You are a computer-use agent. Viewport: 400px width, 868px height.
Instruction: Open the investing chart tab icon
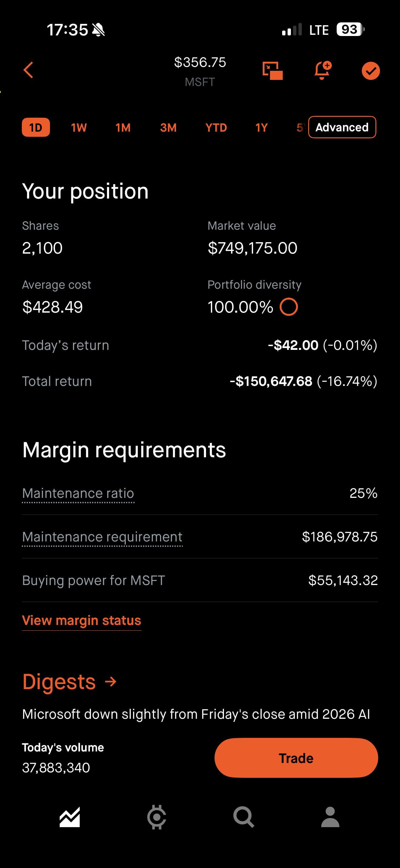pos(70,817)
